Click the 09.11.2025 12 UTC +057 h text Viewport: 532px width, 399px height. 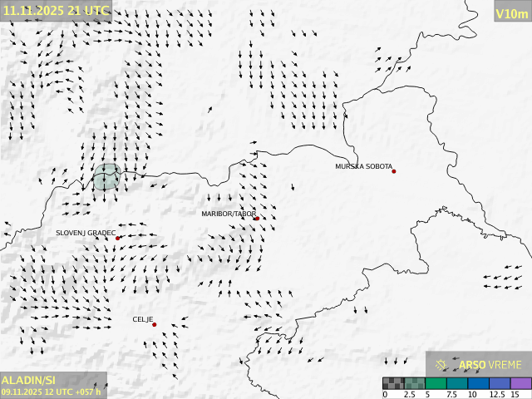tap(51, 392)
